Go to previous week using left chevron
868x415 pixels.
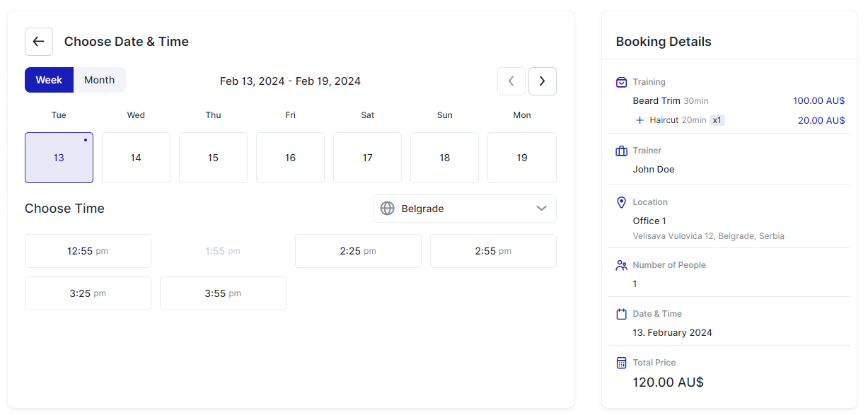pyautogui.click(x=511, y=81)
